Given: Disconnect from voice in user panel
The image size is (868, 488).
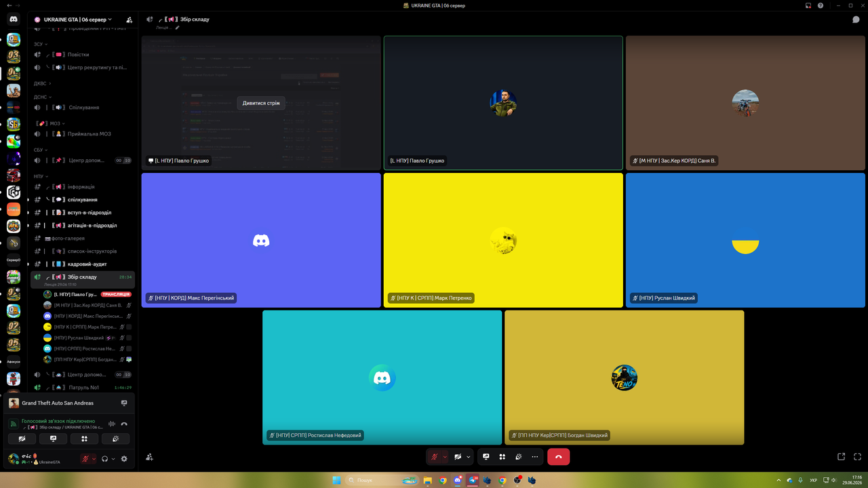Looking at the screenshot, I should [x=124, y=424].
